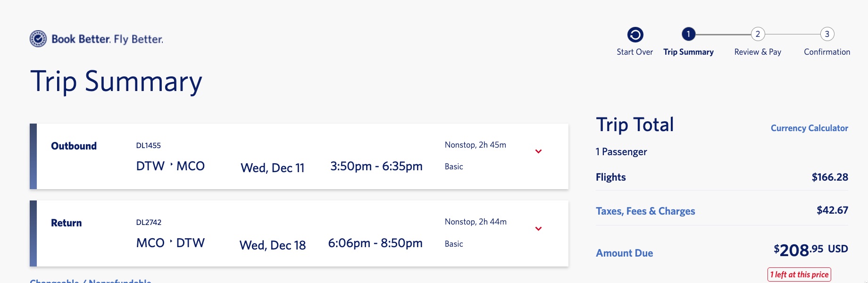Select the step 1 circle indicator
Viewport: 868px width, 283px height.
pyautogui.click(x=688, y=33)
